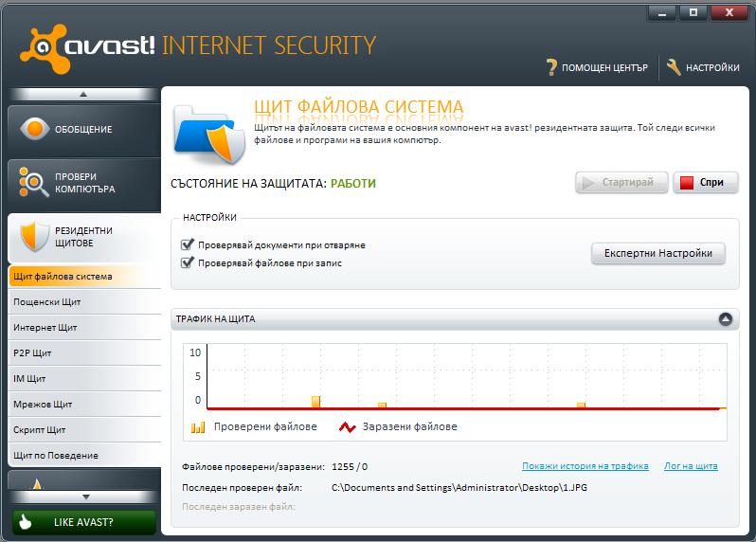Select the magnifier ПРОВЕРИ КОМПЮТЪРА icon
Screen dimensions: 756x542
pyautogui.click(x=34, y=182)
